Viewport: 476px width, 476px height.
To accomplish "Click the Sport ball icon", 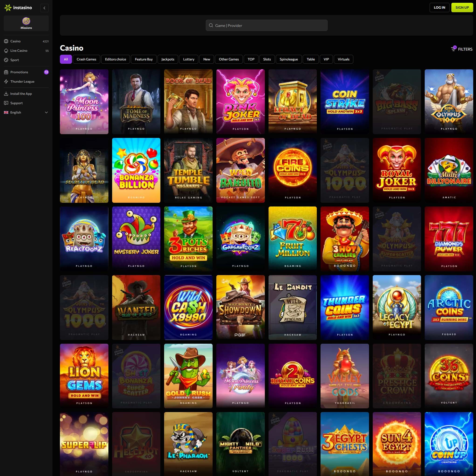I will (6, 60).
